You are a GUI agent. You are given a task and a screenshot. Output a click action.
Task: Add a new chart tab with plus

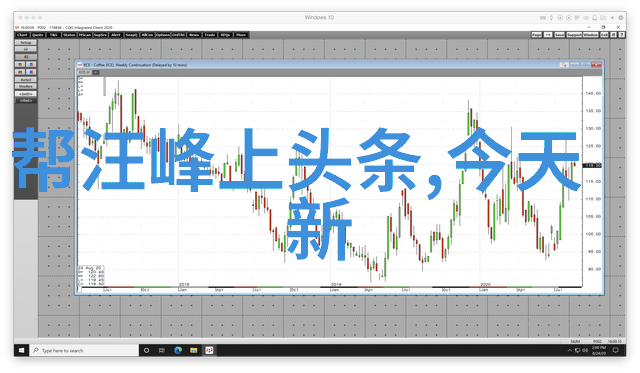[96, 72]
